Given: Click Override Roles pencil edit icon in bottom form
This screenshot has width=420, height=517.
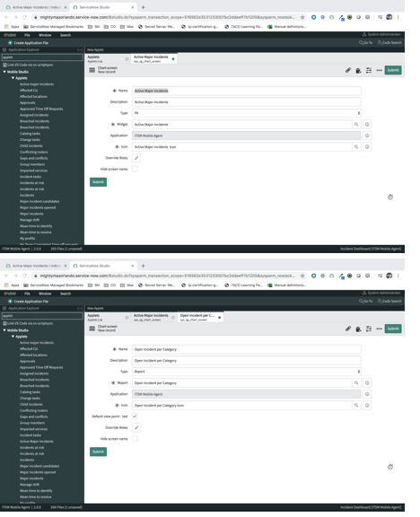Looking at the screenshot, I should tap(136, 427).
